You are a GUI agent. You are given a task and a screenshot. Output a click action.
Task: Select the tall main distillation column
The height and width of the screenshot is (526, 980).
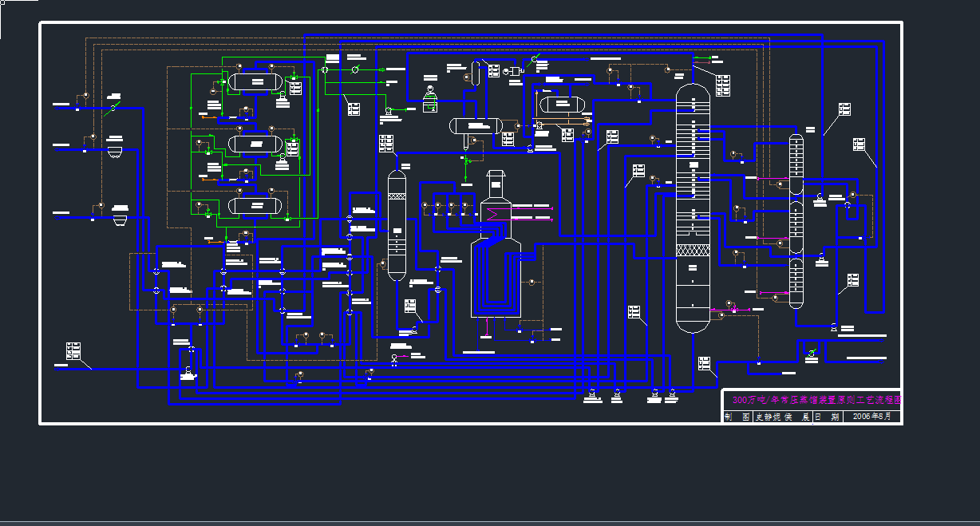(x=692, y=208)
